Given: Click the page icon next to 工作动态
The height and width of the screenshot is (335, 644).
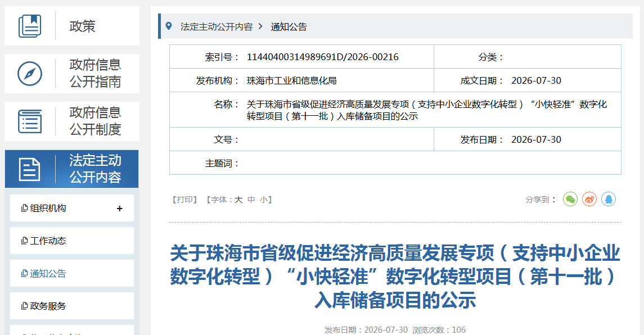Looking at the screenshot, I should point(25,241).
